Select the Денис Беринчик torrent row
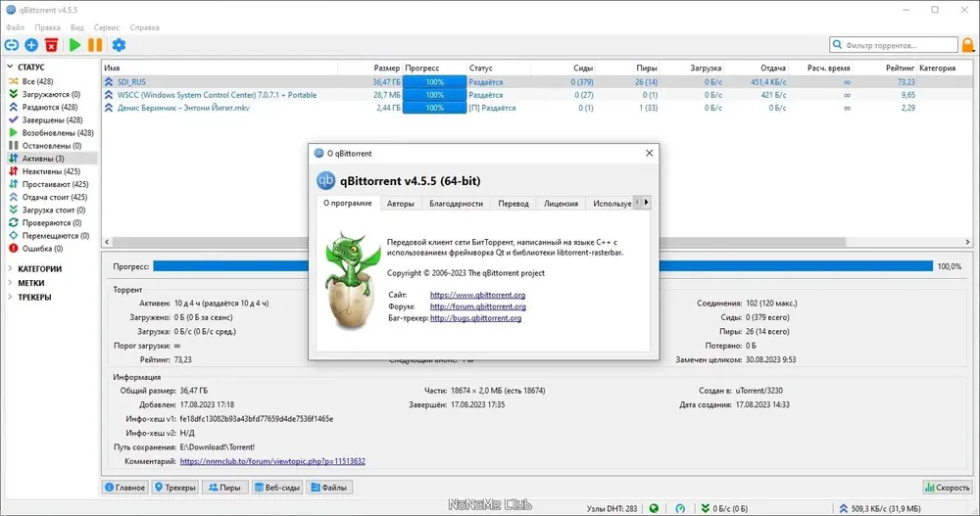The image size is (980, 516). 537,108
